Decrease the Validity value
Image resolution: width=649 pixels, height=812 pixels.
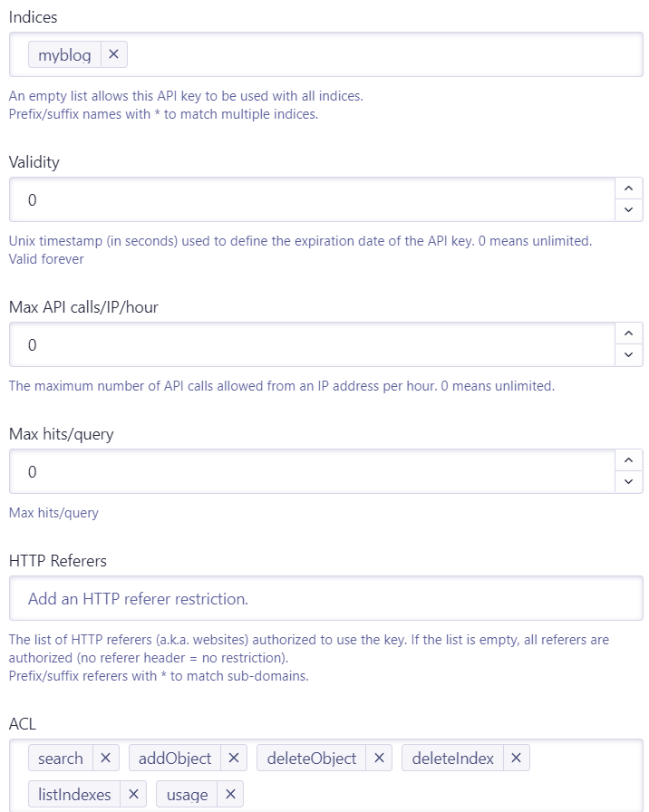628,210
